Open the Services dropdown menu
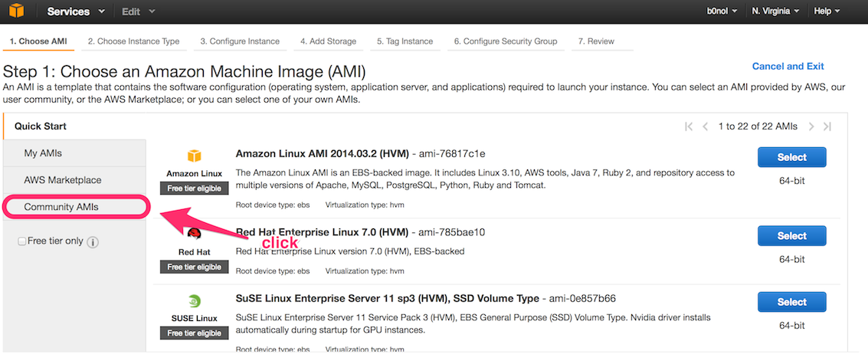The image size is (868, 364). (x=76, y=11)
